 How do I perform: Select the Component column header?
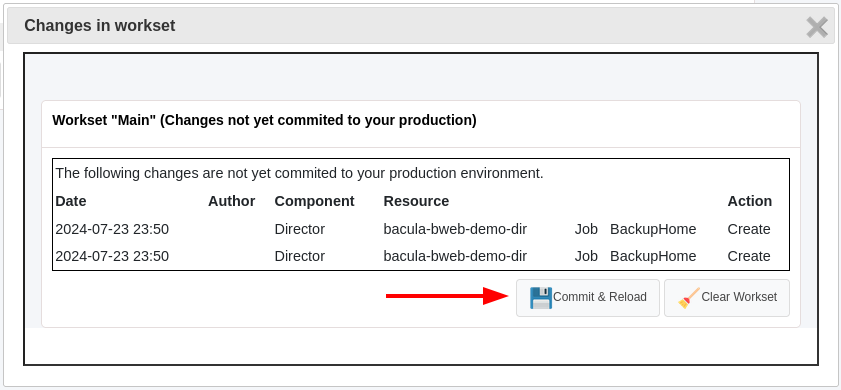click(314, 201)
